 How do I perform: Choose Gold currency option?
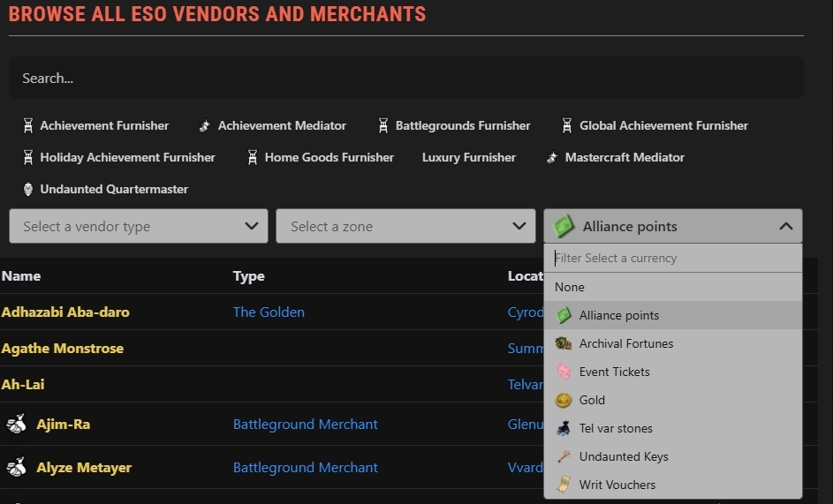point(673,400)
